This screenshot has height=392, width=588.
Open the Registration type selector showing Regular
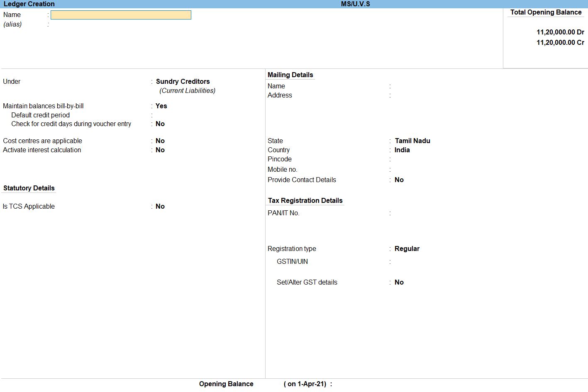[x=407, y=248]
